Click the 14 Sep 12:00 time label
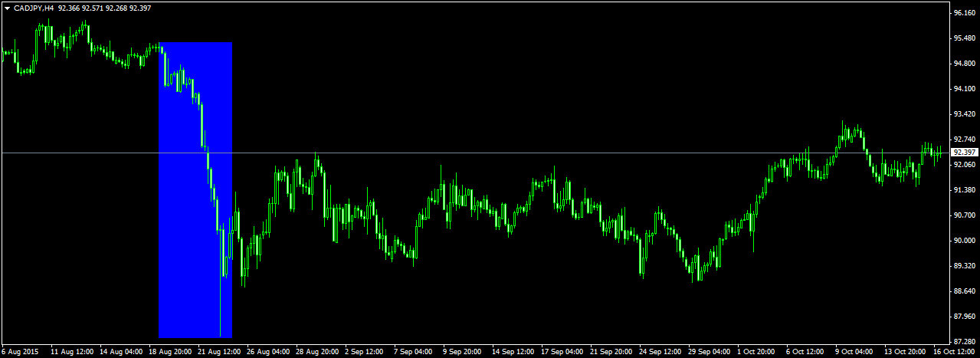 point(513,352)
